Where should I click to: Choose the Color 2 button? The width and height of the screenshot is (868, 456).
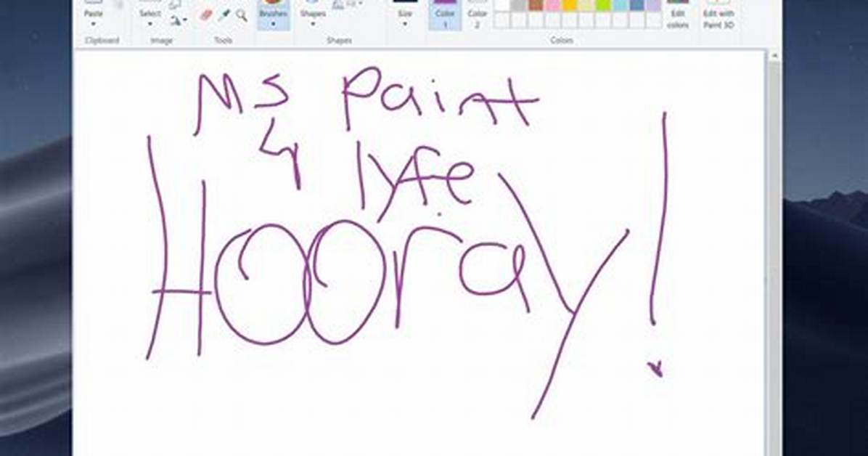click(x=477, y=15)
